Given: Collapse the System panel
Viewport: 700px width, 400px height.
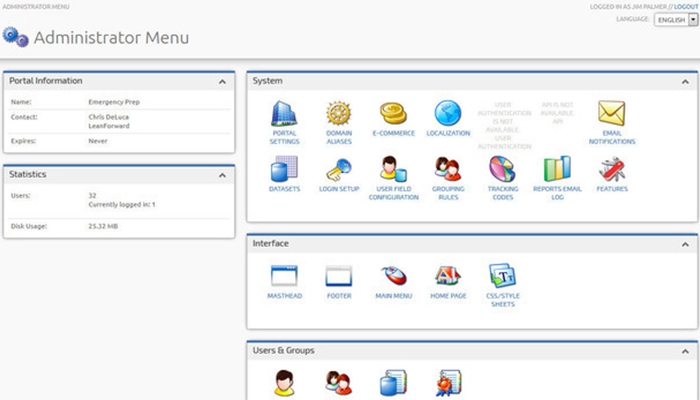Looking at the screenshot, I should [x=685, y=82].
